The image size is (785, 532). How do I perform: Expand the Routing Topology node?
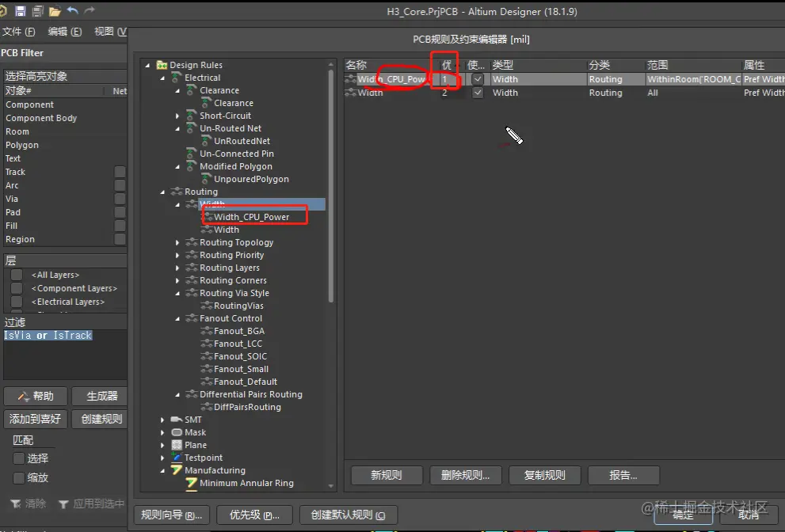177,242
